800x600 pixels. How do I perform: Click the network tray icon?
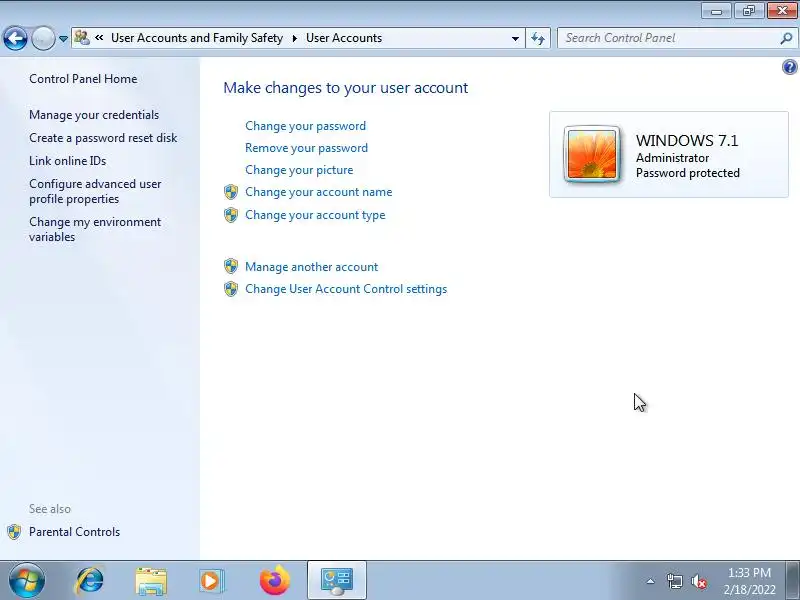click(x=674, y=581)
